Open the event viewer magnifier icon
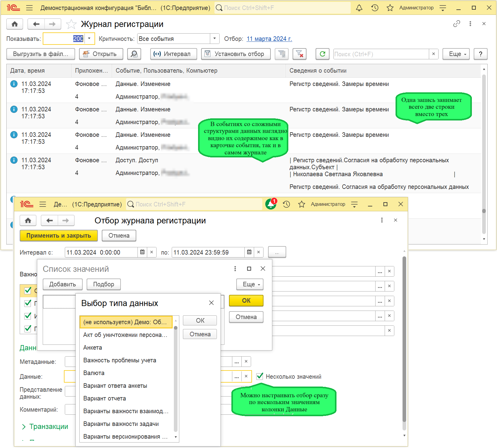Viewport: 497px width, 448px height. click(134, 54)
